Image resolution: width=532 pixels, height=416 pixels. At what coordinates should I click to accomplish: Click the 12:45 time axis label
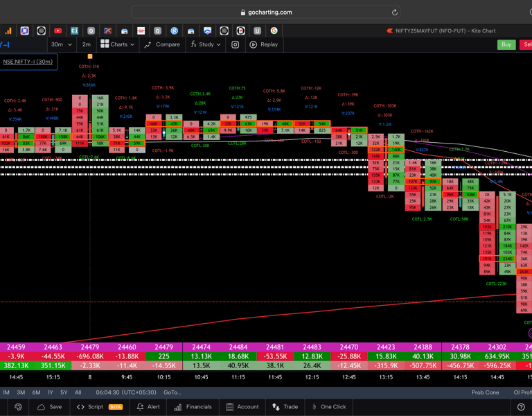[x=349, y=377]
